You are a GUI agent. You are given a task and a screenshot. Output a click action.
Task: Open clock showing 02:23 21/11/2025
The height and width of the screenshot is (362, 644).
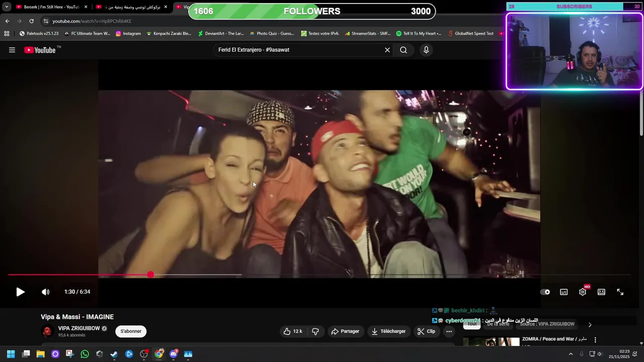tap(619, 354)
